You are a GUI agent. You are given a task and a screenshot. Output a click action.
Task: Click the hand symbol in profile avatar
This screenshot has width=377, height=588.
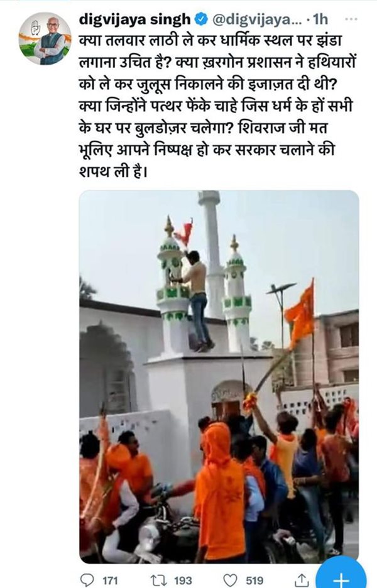click(35, 26)
